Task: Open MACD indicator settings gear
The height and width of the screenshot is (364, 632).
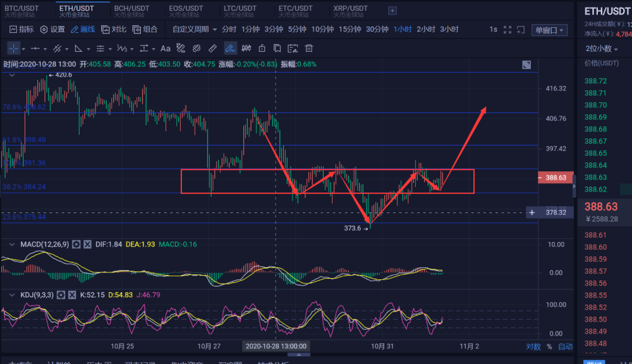Action: 76,245
